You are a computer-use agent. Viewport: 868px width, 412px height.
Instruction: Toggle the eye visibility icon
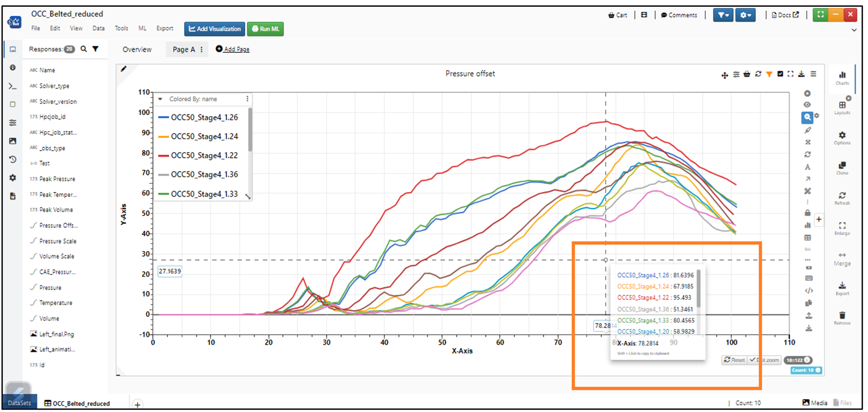click(807, 105)
